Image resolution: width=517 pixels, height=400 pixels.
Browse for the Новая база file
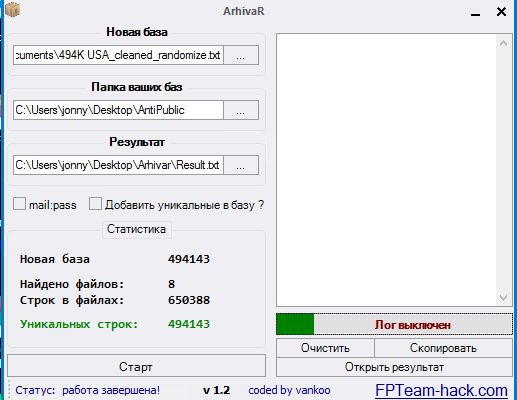tap(241, 55)
